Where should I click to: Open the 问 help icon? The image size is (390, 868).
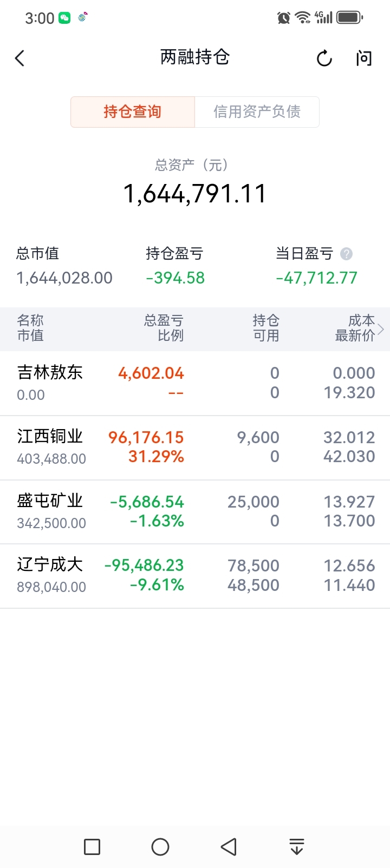point(364,58)
